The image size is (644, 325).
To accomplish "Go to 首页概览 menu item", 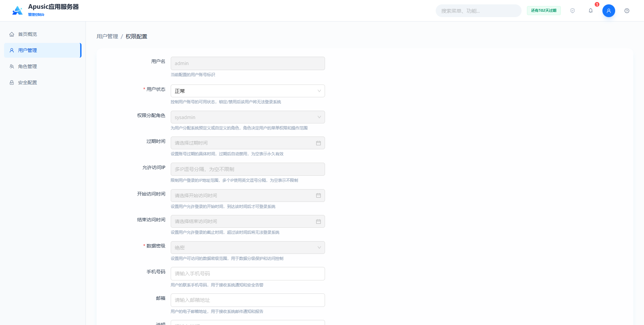I will 43,34.
